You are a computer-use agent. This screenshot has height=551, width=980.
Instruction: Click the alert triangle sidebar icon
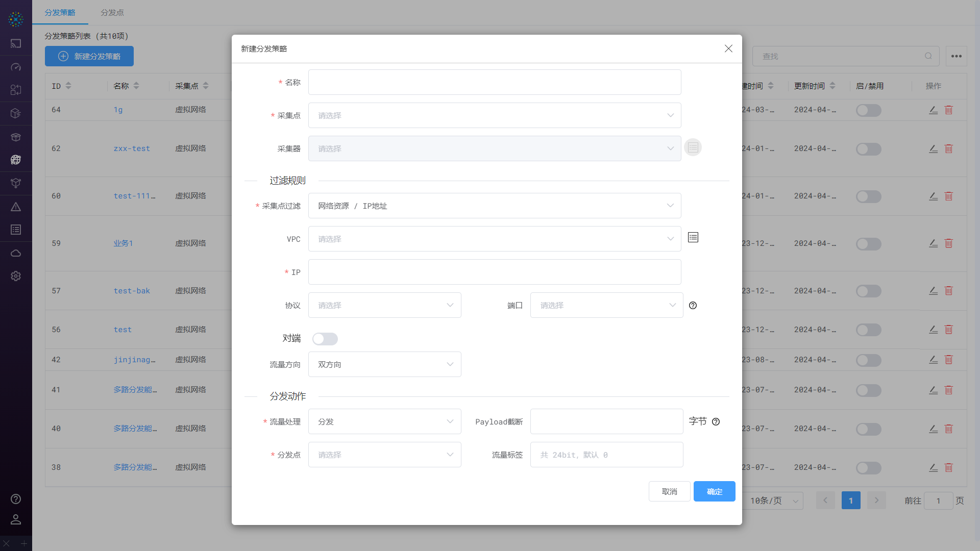tap(16, 207)
